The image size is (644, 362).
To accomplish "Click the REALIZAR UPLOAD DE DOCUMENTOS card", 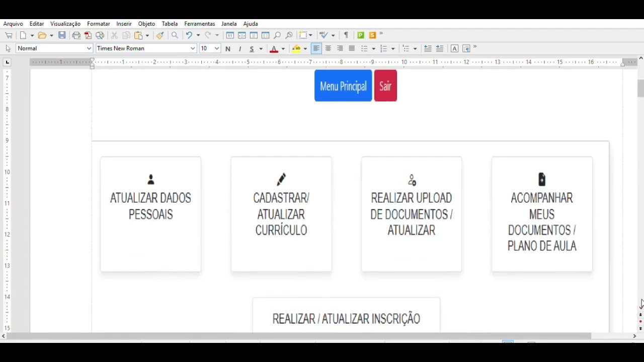I will (x=412, y=214).
